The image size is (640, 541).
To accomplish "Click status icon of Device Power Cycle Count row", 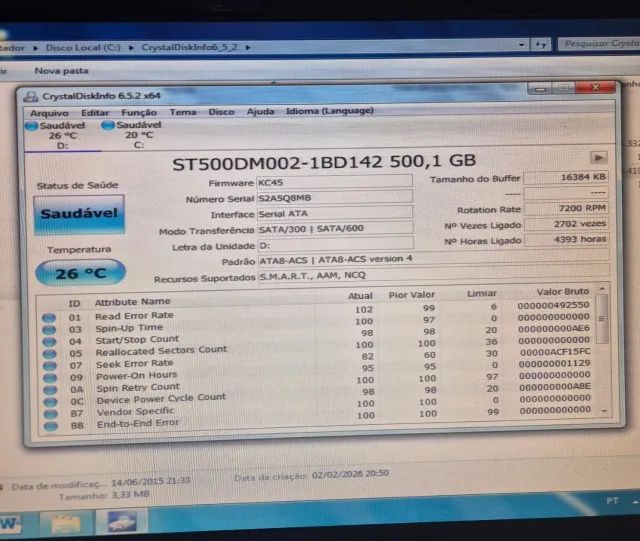I will pyautogui.click(x=50, y=402).
